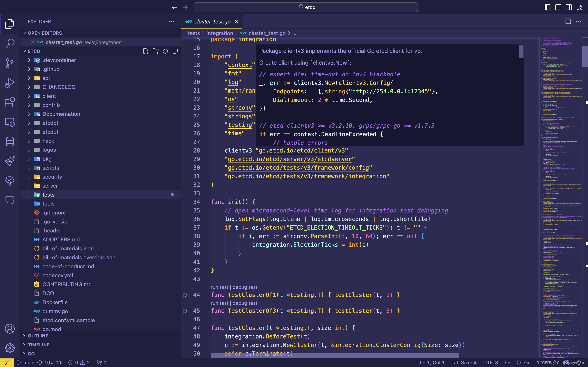This screenshot has width=588, height=367.
Task: Collapse the ETCD root folder
Action: coord(24,51)
